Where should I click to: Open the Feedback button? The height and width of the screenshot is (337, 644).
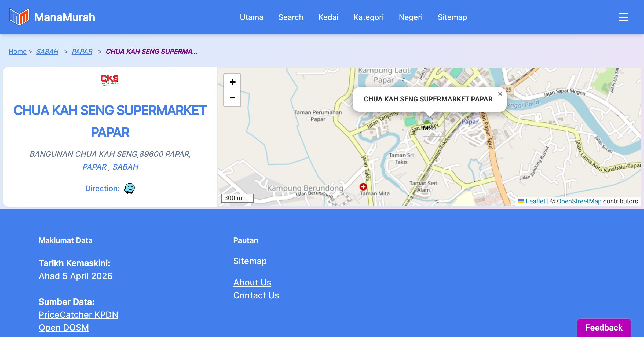click(x=604, y=328)
